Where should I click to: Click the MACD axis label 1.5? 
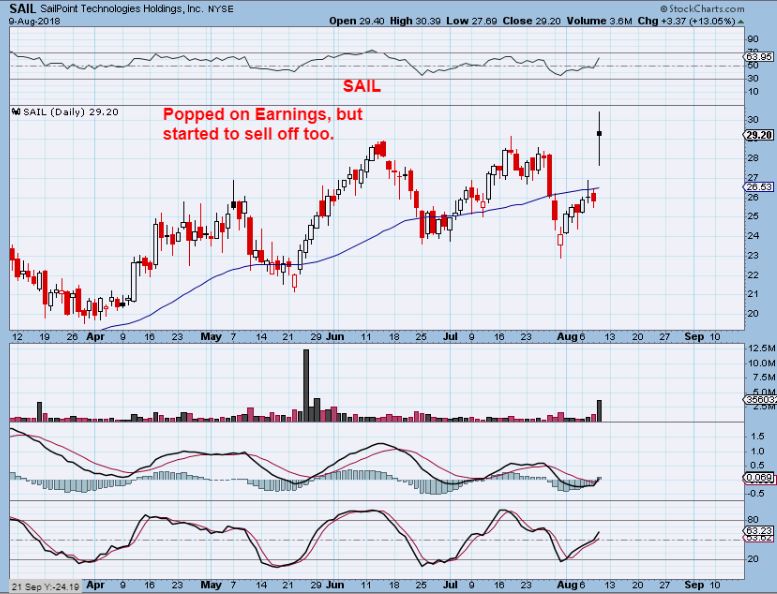[x=758, y=436]
